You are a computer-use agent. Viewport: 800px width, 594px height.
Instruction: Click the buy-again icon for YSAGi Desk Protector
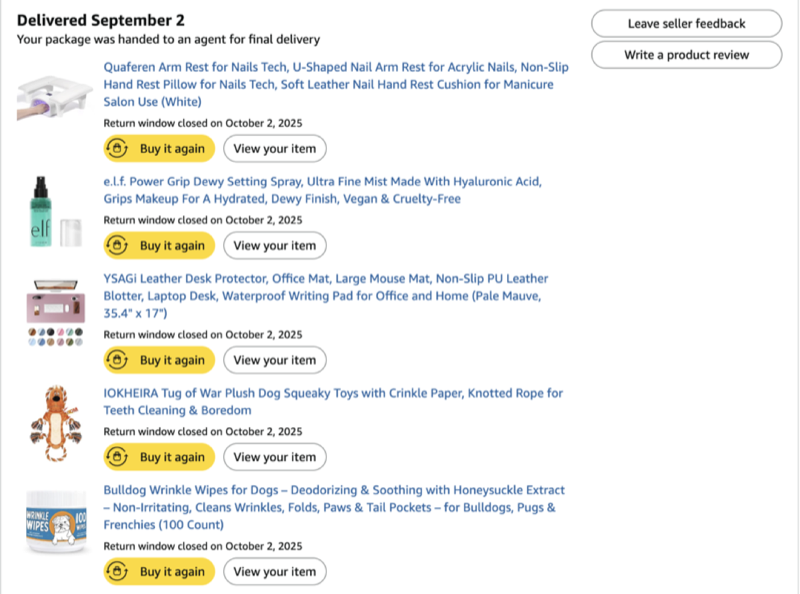click(x=118, y=360)
